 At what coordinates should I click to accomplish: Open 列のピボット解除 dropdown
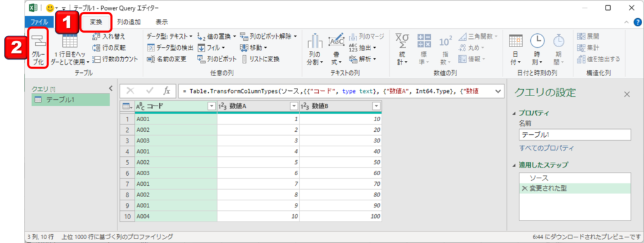click(268, 36)
